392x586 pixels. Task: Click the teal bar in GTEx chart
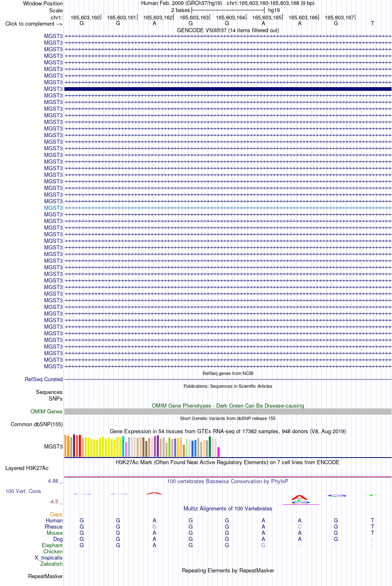pos(123,446)
